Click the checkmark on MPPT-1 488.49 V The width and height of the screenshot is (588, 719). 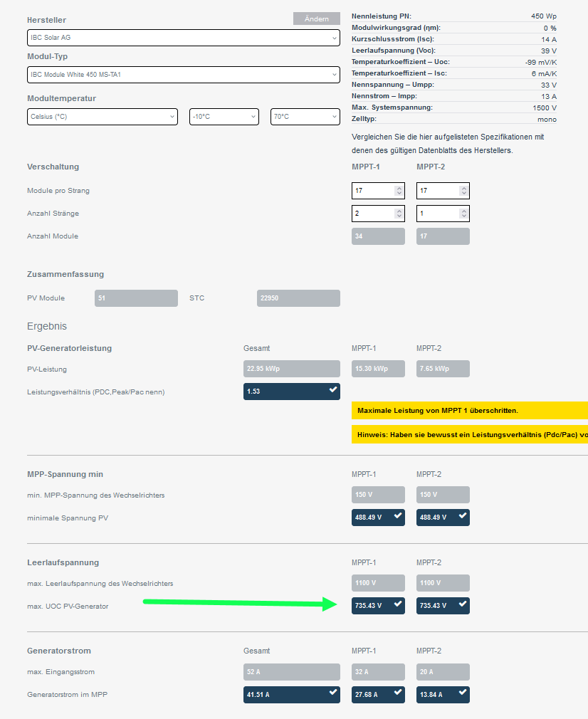point(398,516)
